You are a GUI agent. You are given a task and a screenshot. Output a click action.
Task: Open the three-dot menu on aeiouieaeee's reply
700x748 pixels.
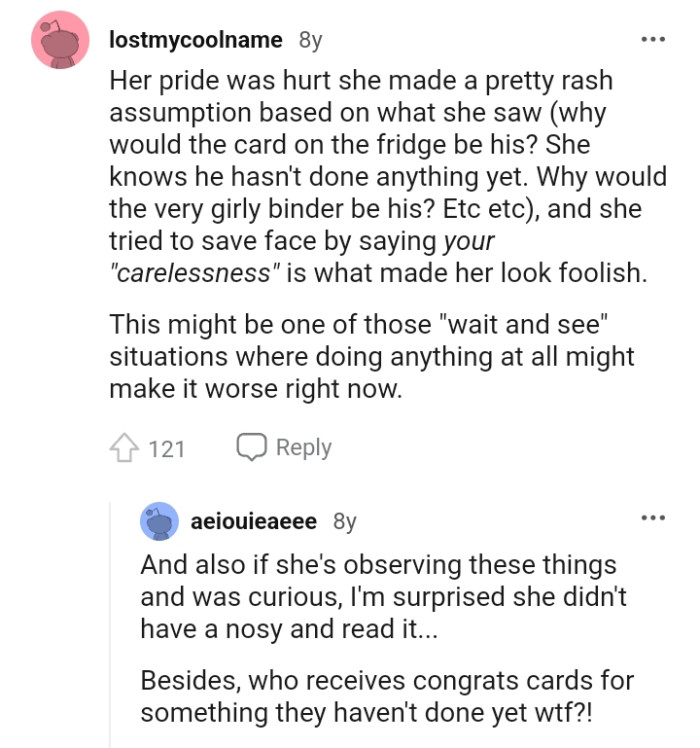pos(652,518)
